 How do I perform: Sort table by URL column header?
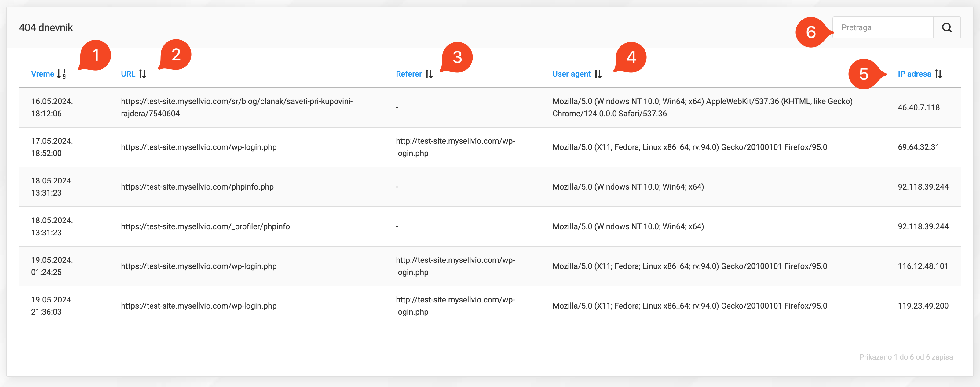(128, 74)
